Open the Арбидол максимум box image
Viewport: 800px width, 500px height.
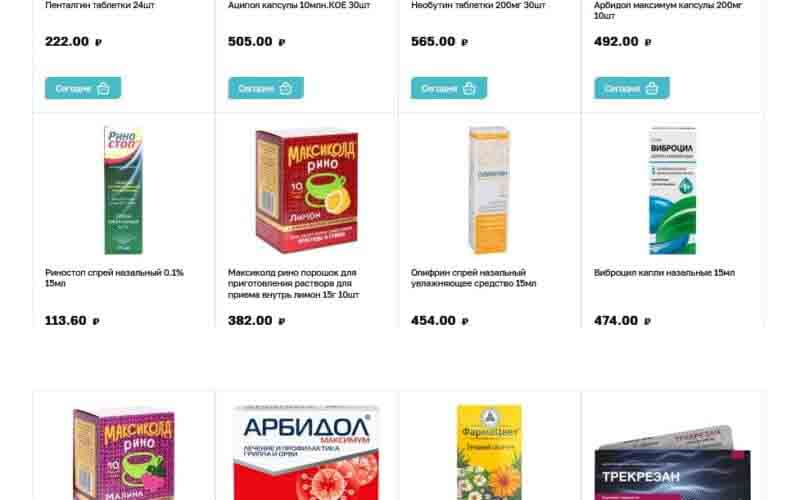[x=307, y=452]
